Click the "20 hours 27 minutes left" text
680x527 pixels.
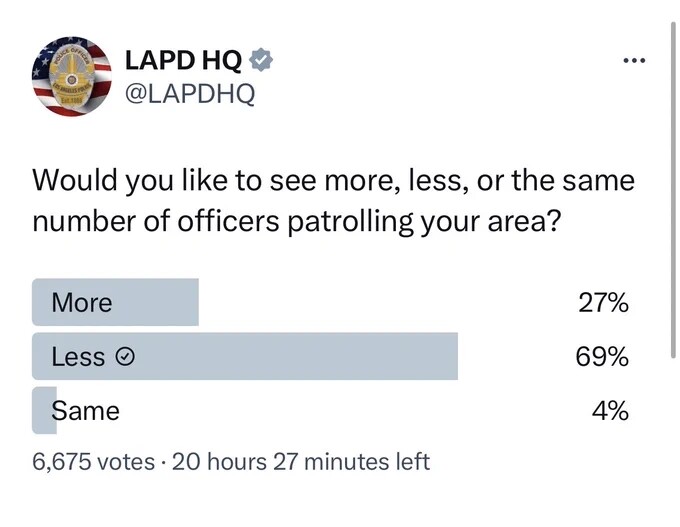[x=301, y=462]
